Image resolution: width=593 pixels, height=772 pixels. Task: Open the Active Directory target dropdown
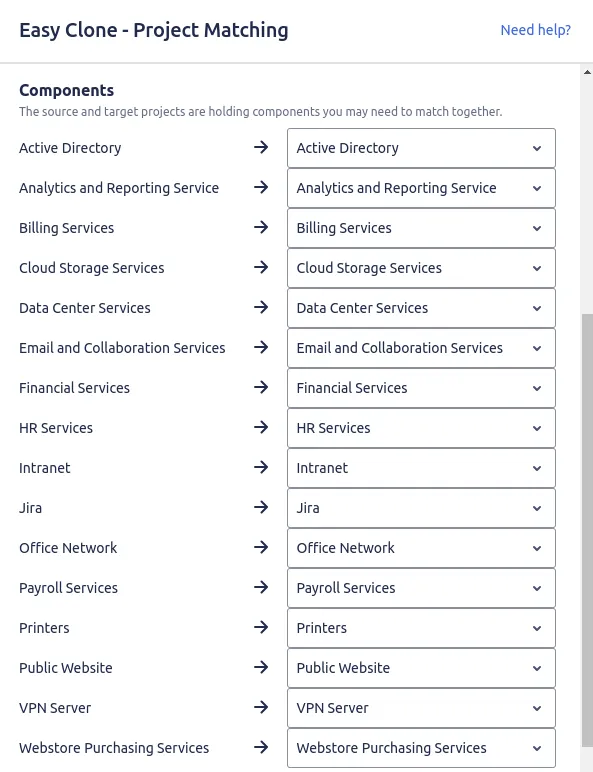(x=421, y=148)
